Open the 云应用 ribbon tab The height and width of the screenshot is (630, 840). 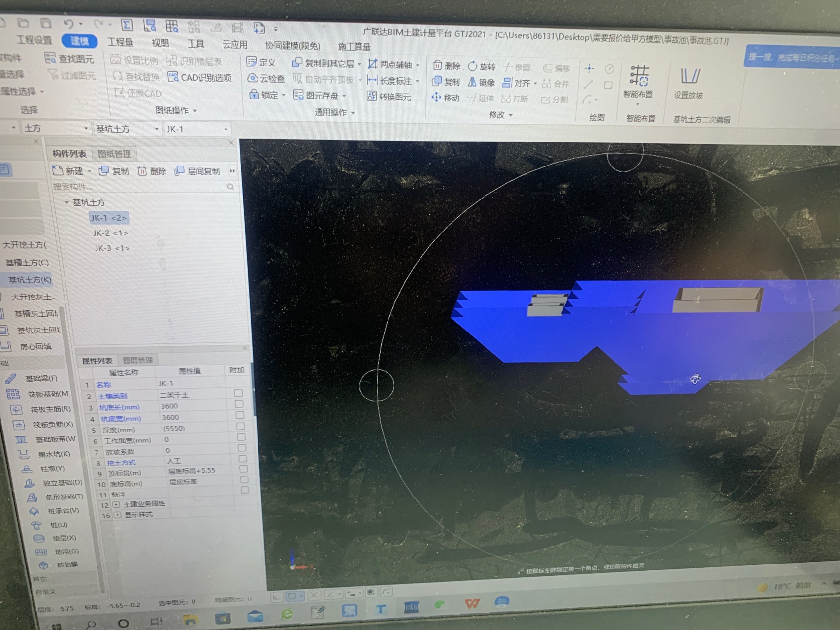point(235,44)
